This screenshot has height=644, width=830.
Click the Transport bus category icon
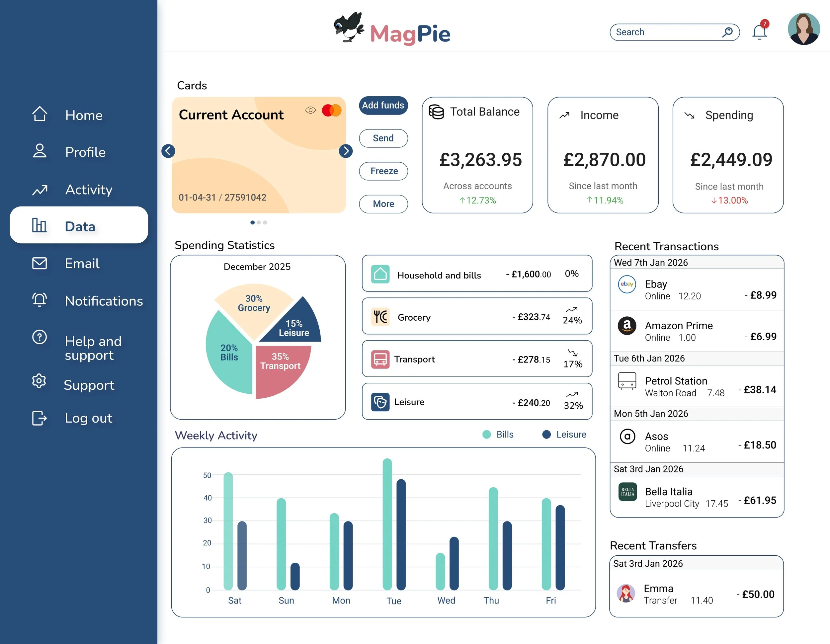coord(380,359)
